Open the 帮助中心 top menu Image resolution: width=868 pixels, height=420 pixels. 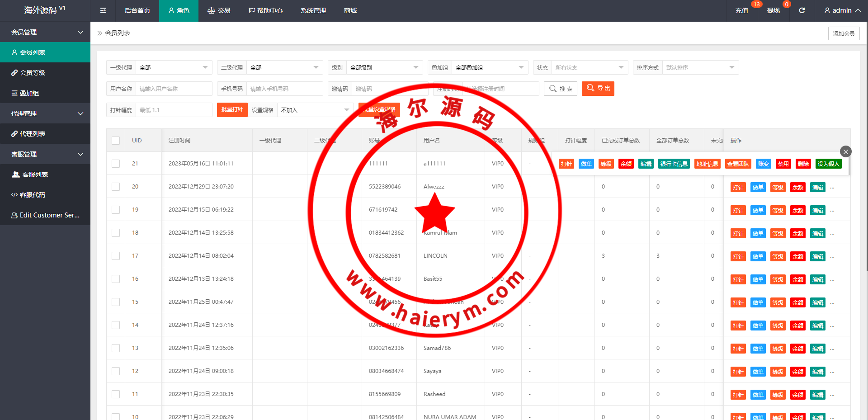pyautogui.click(x=265, y=10)
